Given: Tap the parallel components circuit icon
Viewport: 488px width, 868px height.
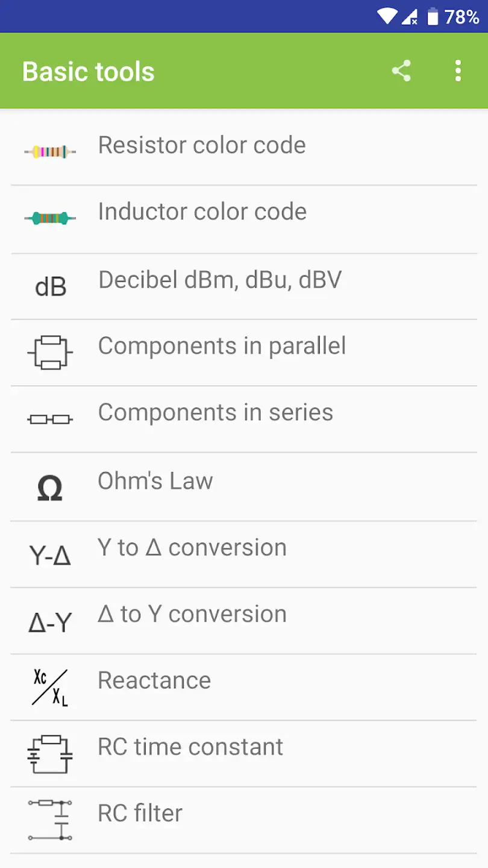Looking at the screenshot, I should click(x=50, y=352).
